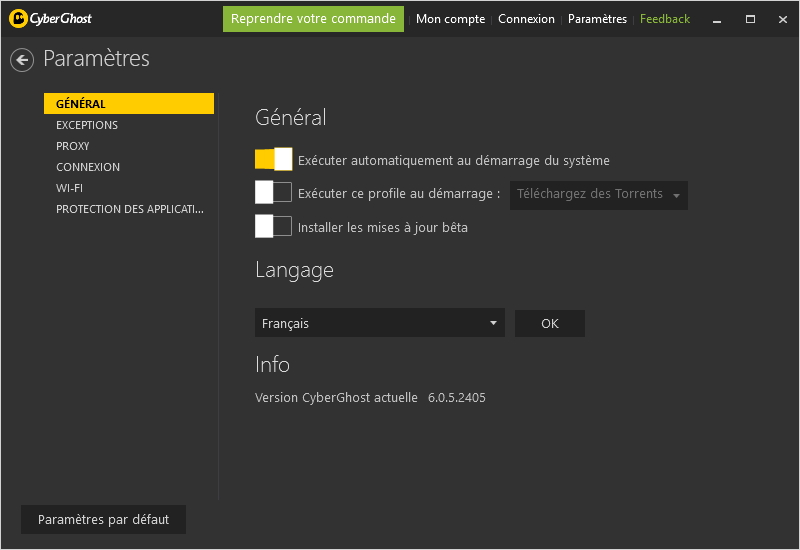800x550 pixels.
Task: Enable Installer les mises à jour bêta
Action: click(273, 226)
